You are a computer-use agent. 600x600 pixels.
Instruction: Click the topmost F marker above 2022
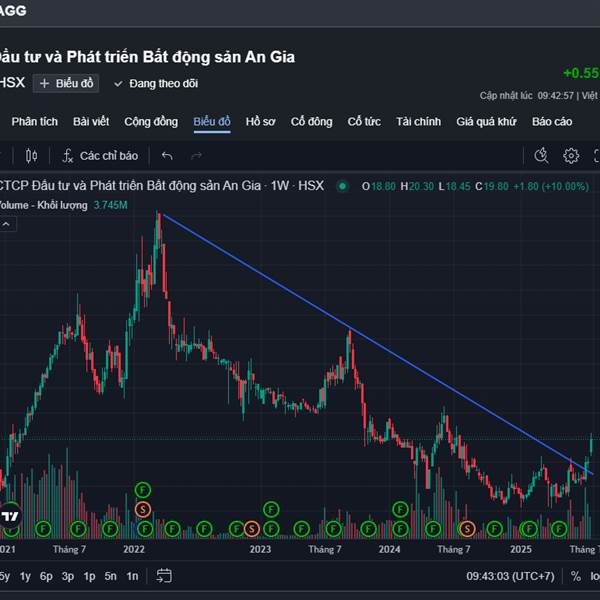143,490
